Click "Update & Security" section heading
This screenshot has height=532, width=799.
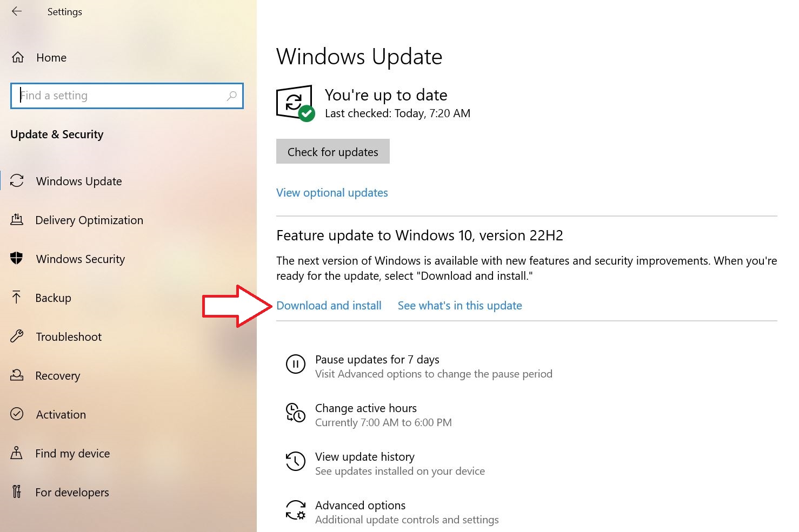click(x=57, y=134)
